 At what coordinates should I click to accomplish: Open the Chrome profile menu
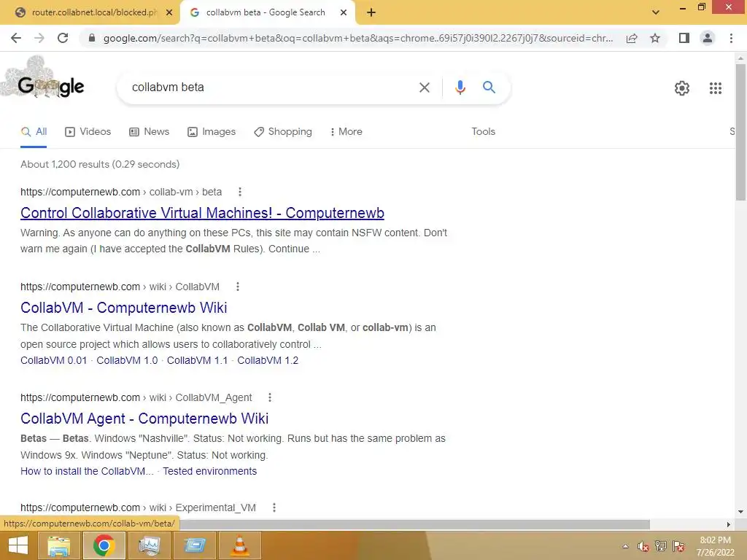[x=708, y=38]
